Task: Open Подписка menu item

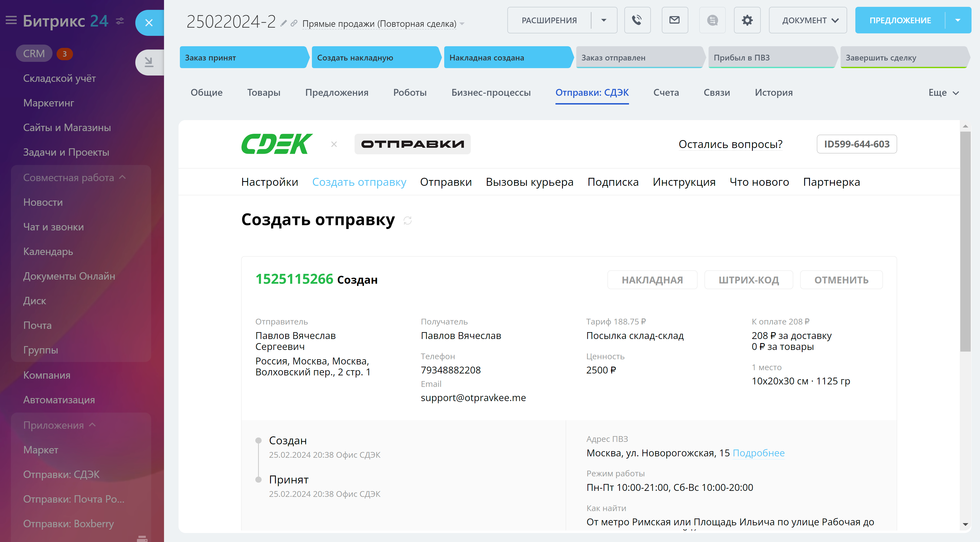Action: click(x=613, y=182)
